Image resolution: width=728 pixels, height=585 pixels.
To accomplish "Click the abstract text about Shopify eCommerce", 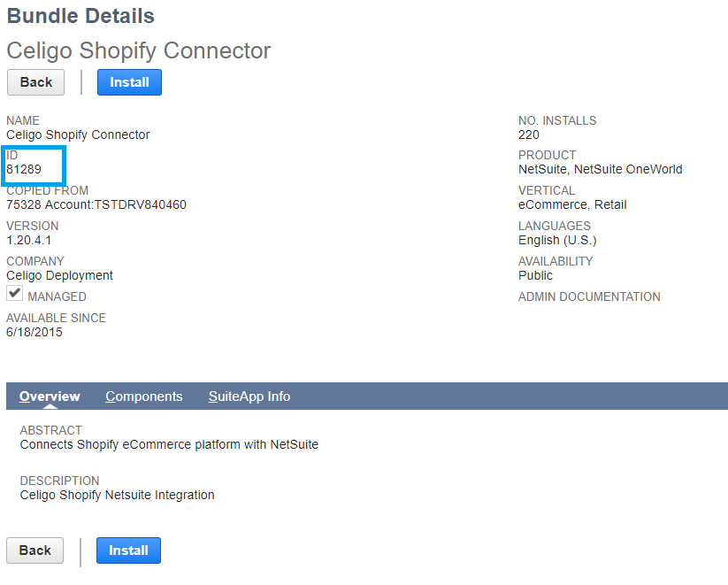I will (169, 444).
